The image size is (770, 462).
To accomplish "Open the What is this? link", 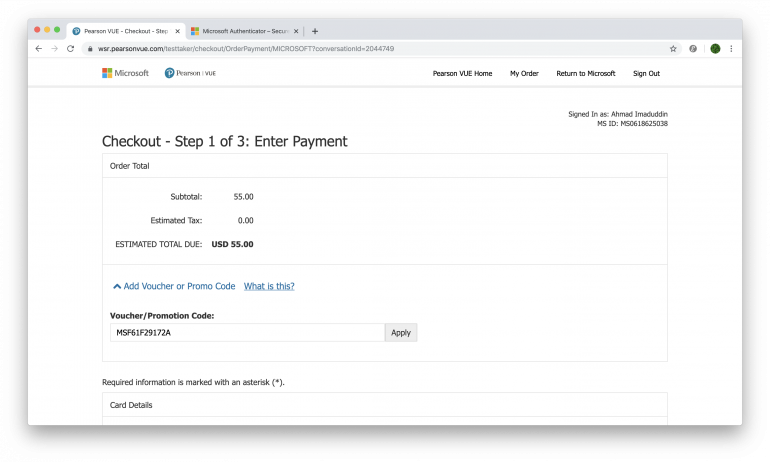I will pyautogui.click(x=269, y=286).
